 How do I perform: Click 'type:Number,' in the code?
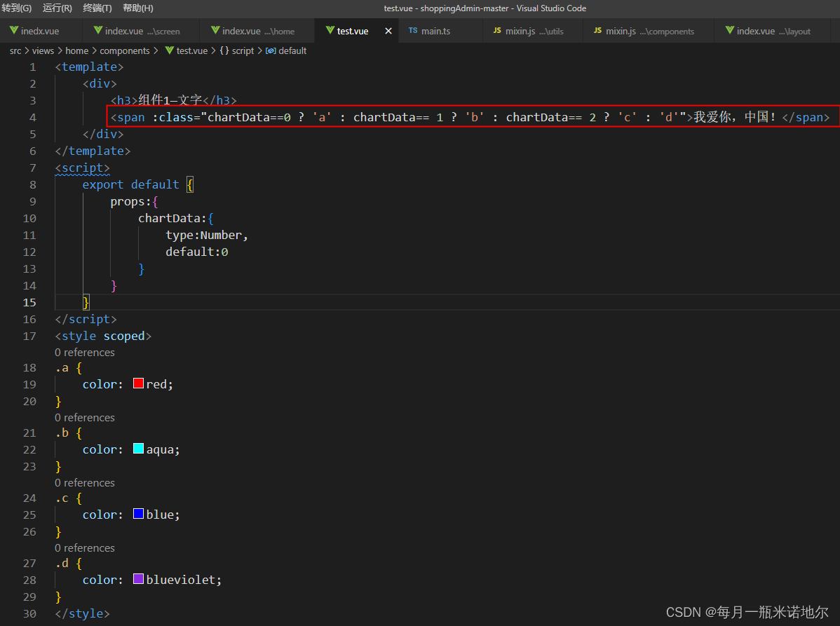[207, 235]
